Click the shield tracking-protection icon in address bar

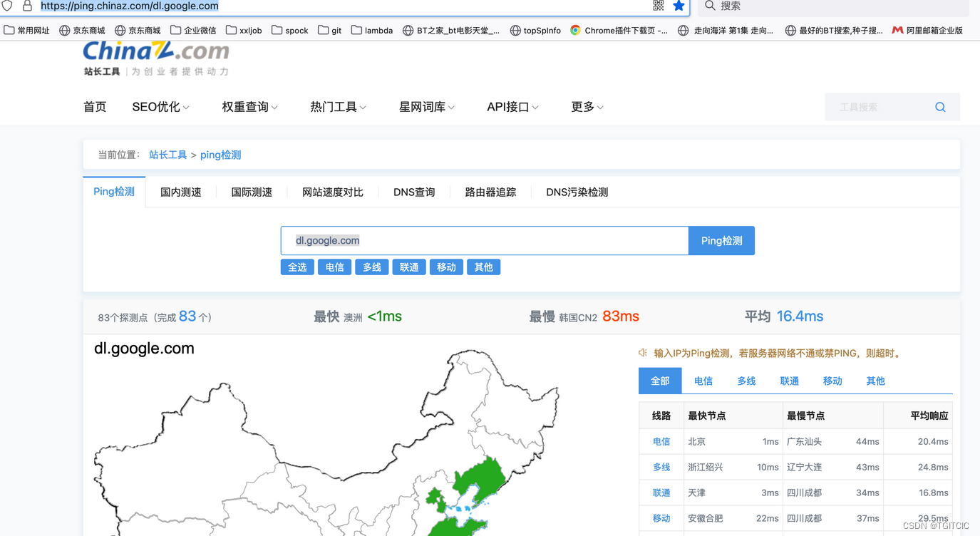[x=6, y=6]
